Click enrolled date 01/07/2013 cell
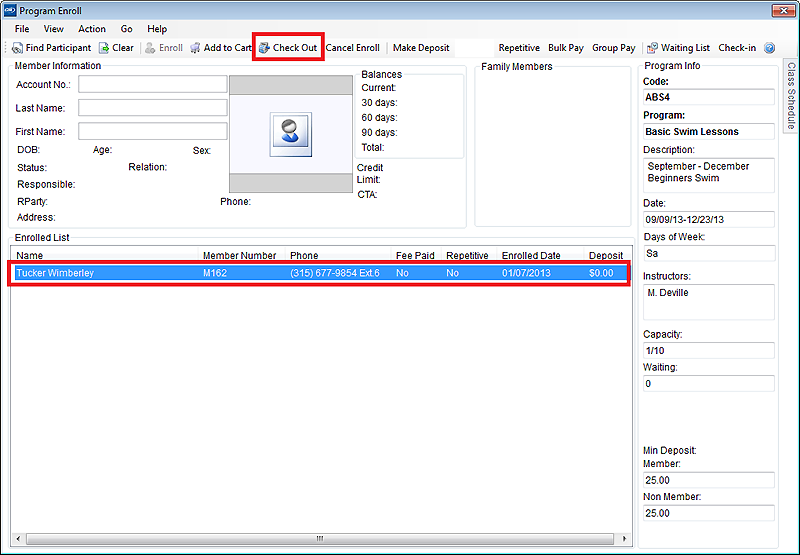800x555 pixels. [x=526, y=273]
